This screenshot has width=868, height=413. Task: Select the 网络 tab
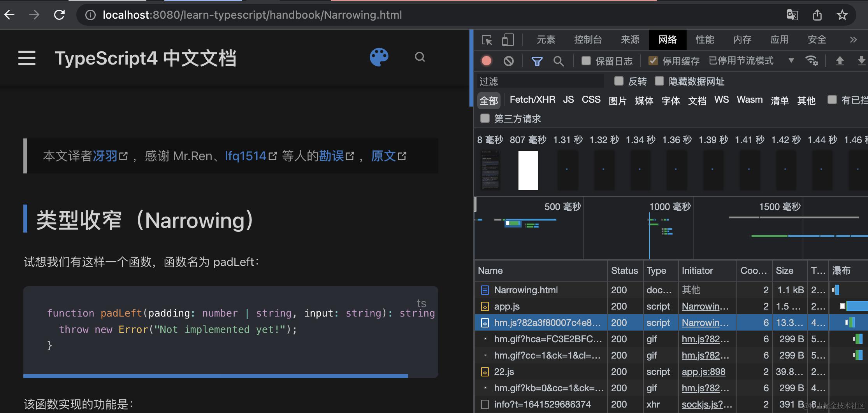[668, 40]
